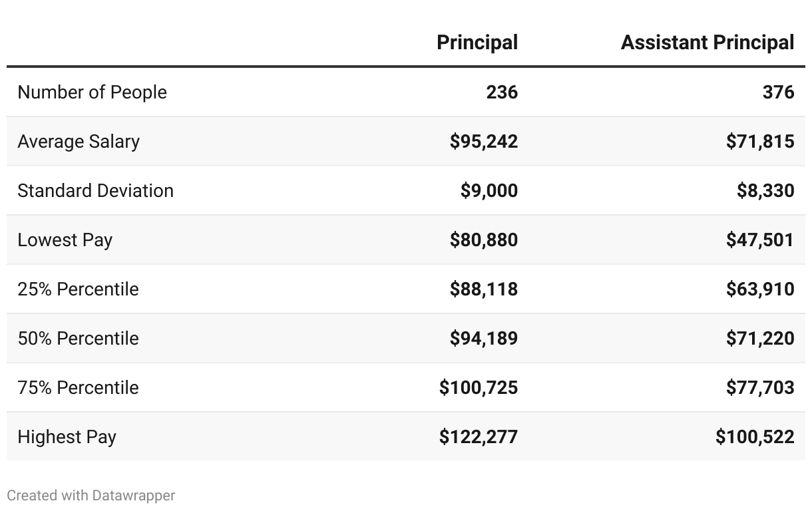Viewport: 812px width, 511px height.
Task: Select the $100,522 highest pay cell
Action: [x=755, y=437]
